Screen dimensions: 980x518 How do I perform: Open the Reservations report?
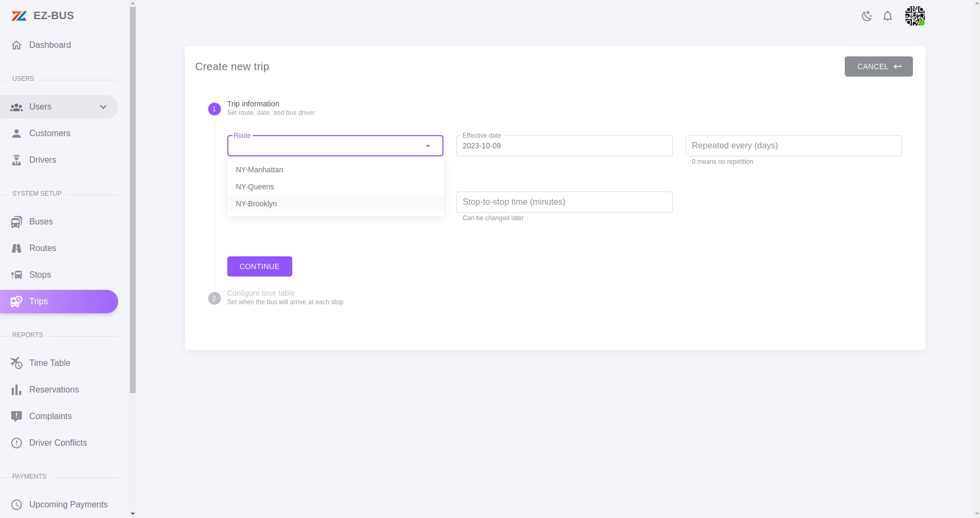54,389
